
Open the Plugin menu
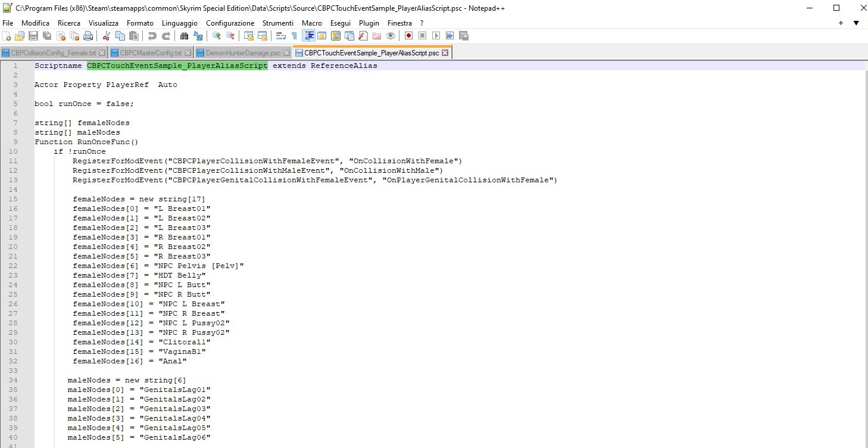[x=369, y=23]
